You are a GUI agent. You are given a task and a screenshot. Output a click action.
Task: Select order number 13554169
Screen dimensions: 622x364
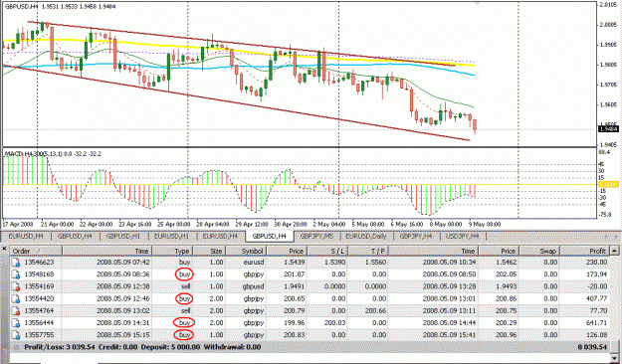tap(39, 286)
